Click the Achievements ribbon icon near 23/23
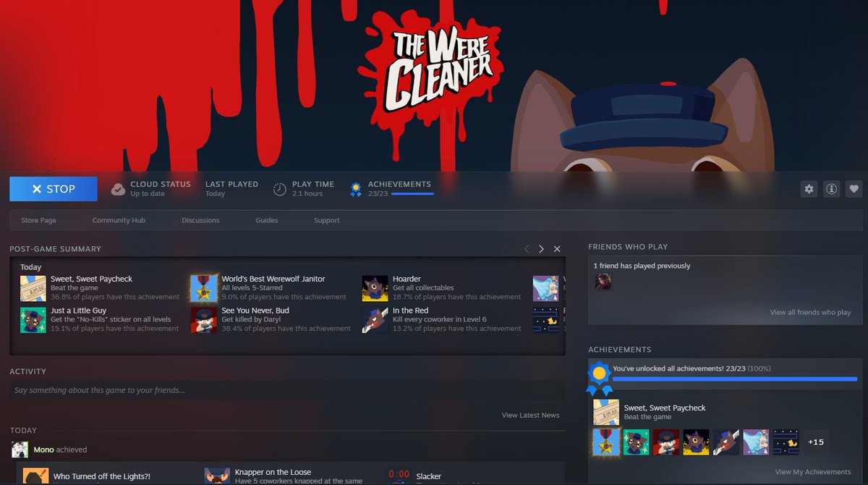The height and width of the screenshot is (485, 868). [x=356, y=189]
